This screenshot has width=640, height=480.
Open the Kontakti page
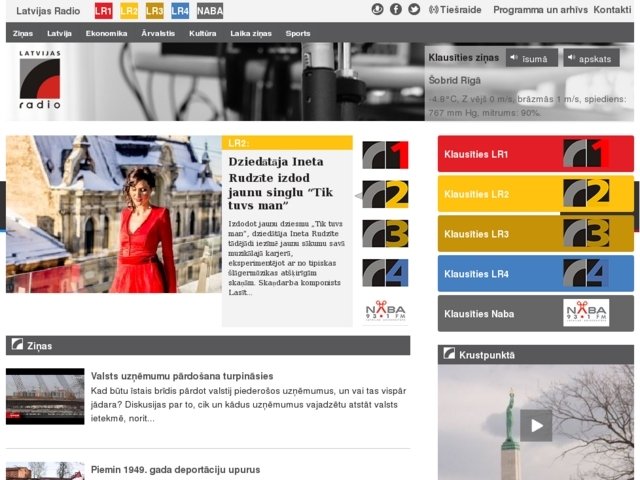coord(612,10)
